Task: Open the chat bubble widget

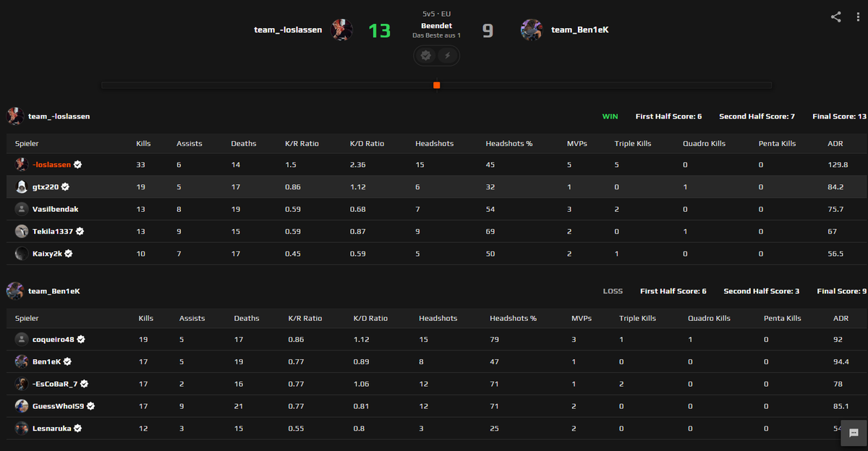Action: pyautogui.click(x=854, y=433)
